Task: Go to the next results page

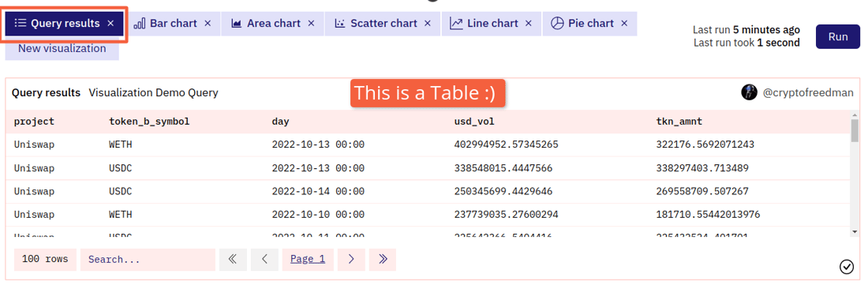Action: [351, 259]
